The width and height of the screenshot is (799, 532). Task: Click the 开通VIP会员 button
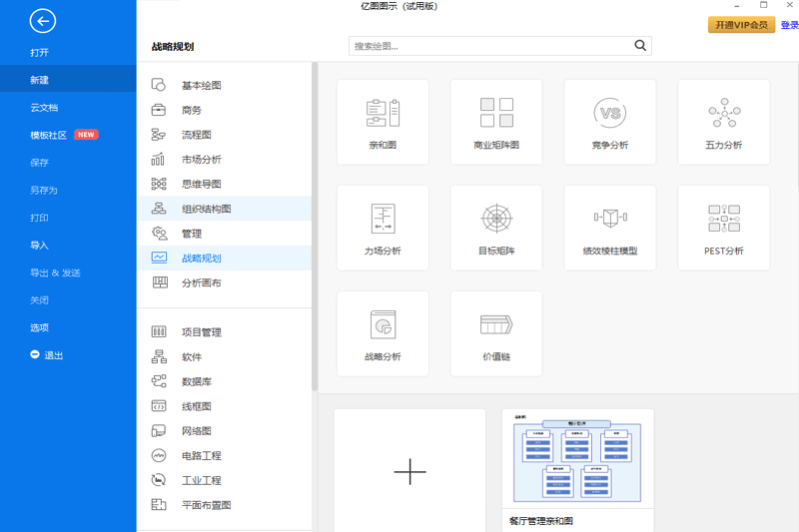pyautogui.click(x=741, y=25)
